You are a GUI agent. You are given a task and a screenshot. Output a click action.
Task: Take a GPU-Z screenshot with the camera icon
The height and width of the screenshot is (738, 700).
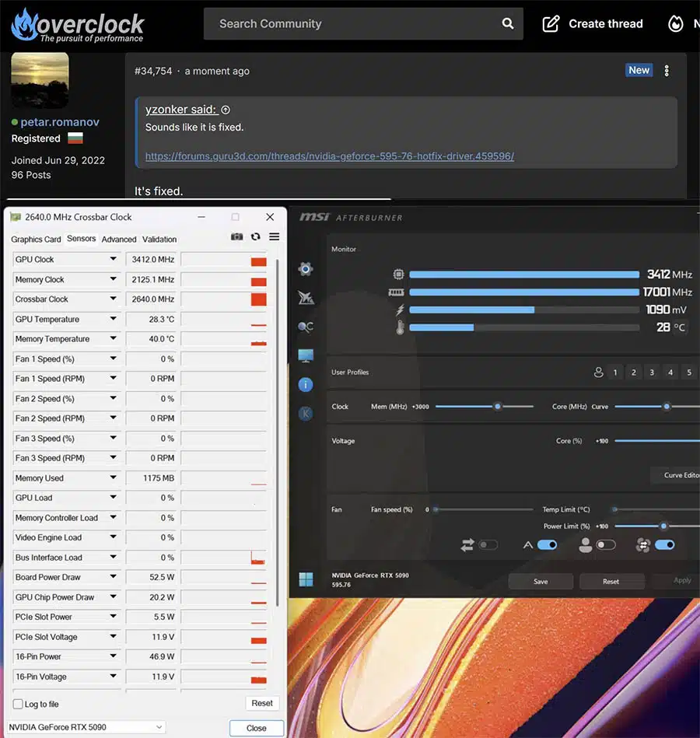click(x=237, y=237)
